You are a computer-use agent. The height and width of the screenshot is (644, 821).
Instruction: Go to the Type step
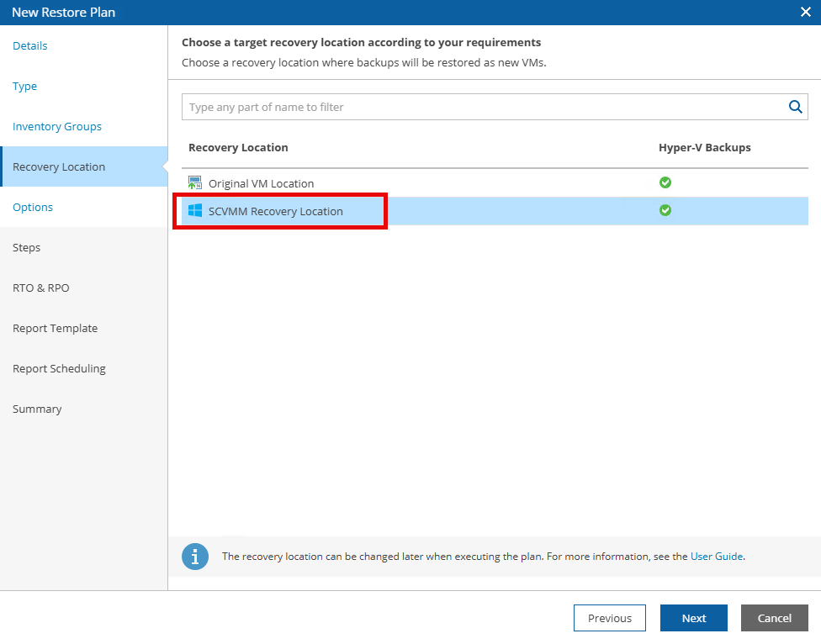(x=25, y=86)
